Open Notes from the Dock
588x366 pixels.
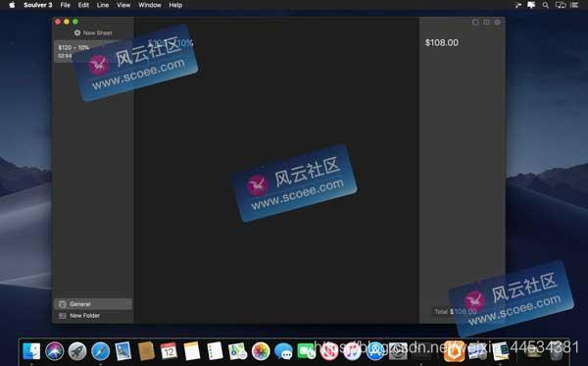[192, 351]
